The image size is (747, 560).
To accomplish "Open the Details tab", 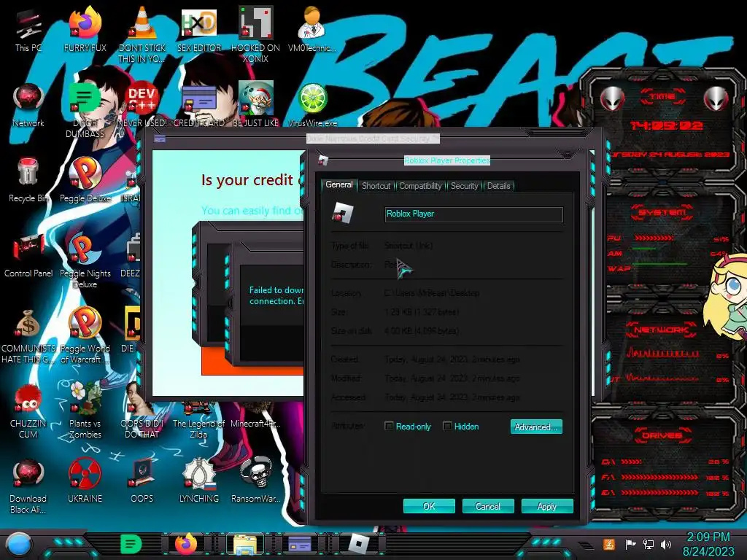I will click(x=498, y=186).
